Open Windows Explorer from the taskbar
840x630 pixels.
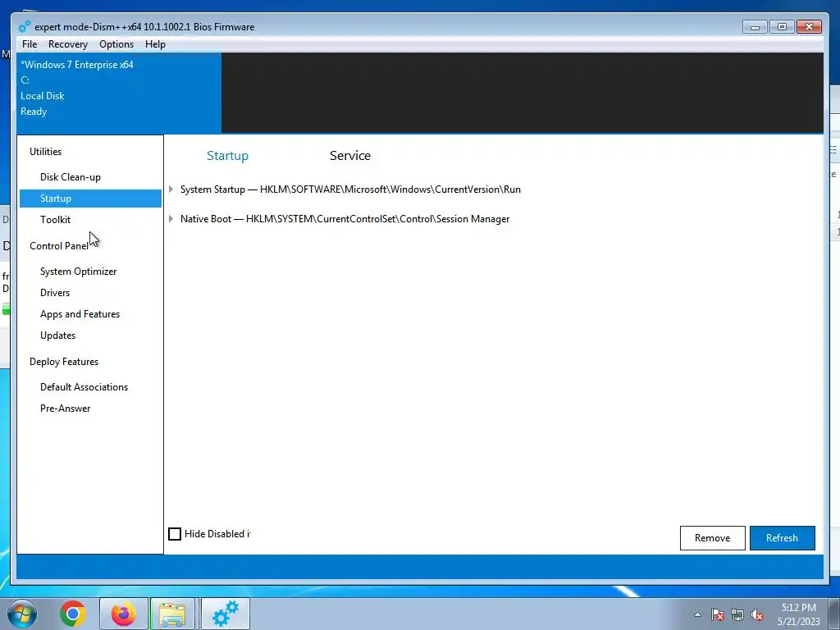[x=172, y=614]
